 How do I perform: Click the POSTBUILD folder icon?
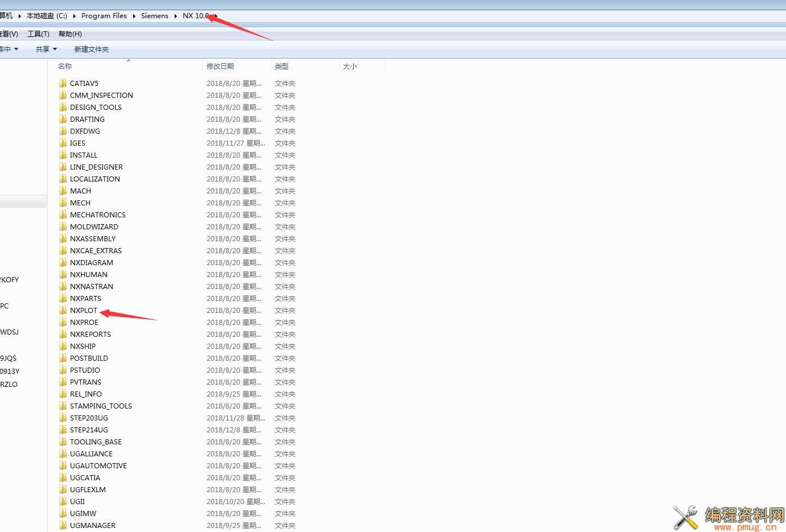[63, 358]
